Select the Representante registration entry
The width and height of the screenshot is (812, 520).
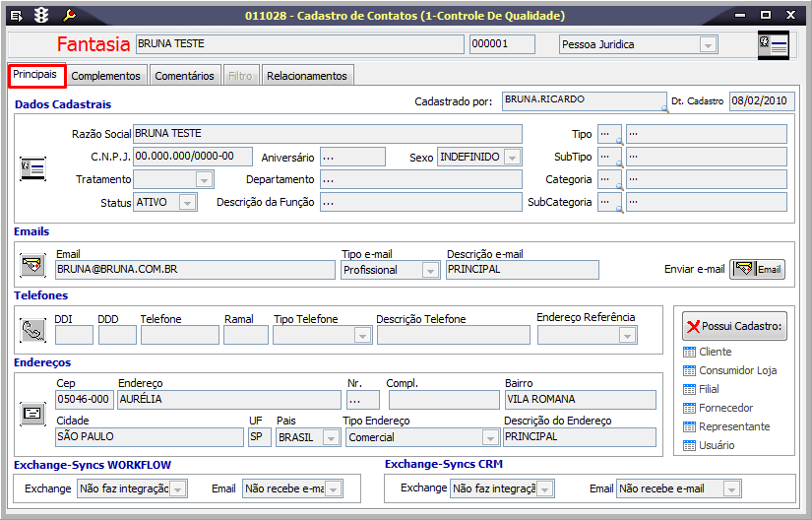click(x=733, y=426)
